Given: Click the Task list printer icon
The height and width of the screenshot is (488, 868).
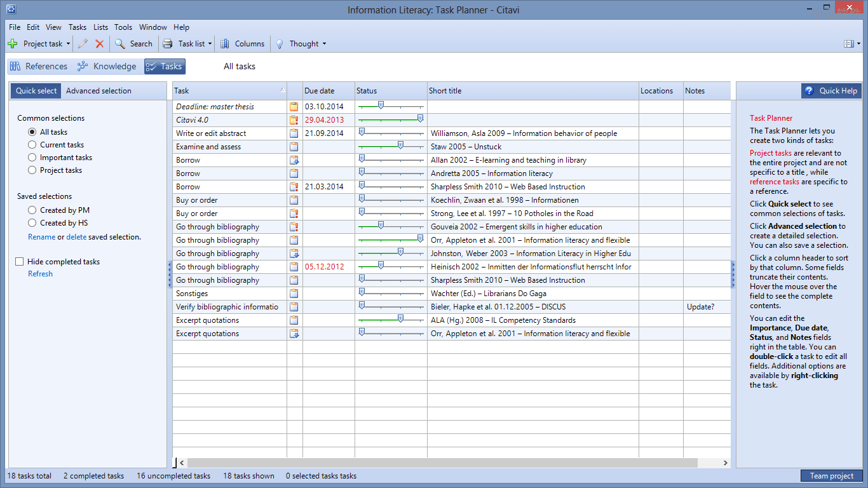Looking at the screenshot, I should click(168, 44).
